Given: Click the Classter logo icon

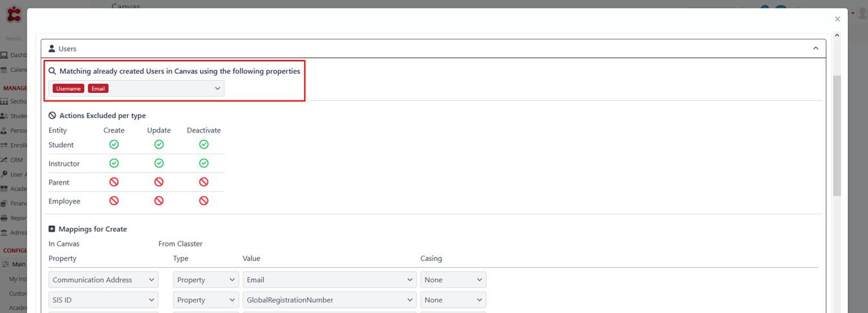Looking at the screenshot, I should [x=13, y=14].
